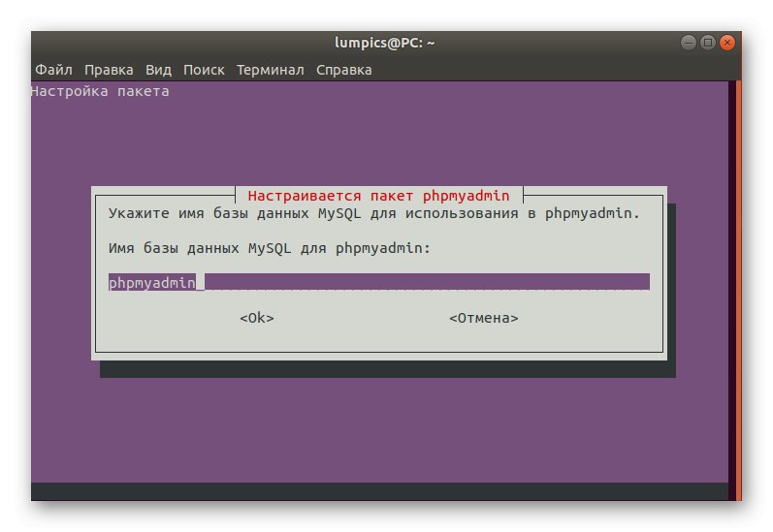Click the 'Имя базы данных MySQL' label
Image resolution: width=773 pixels, height=532 pixels.
[270, 248]
